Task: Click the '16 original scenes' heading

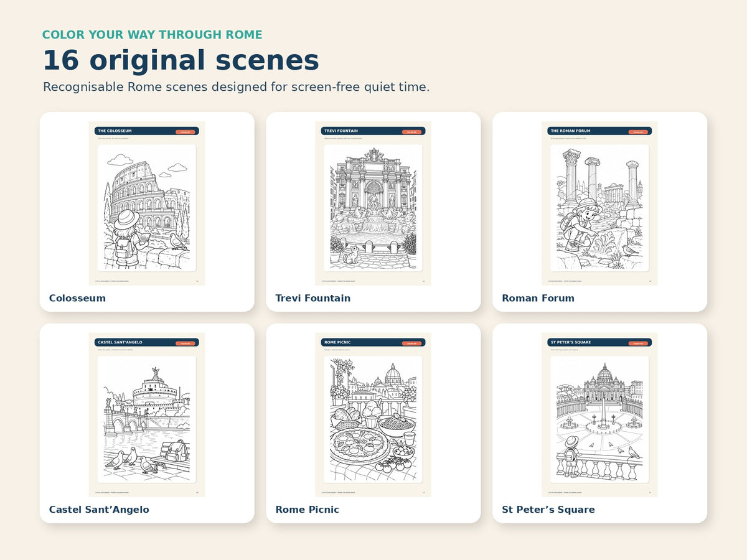Action: (x=181, y=61)
